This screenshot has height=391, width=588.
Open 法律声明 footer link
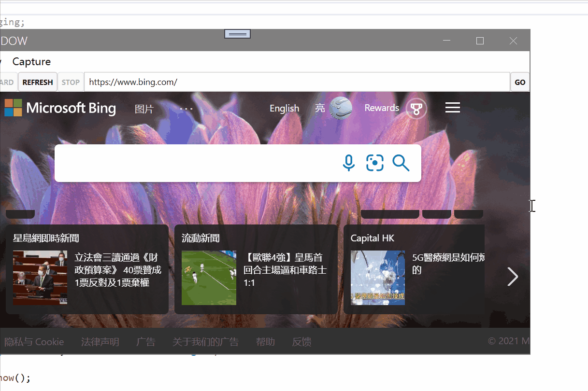click(100, 342)
